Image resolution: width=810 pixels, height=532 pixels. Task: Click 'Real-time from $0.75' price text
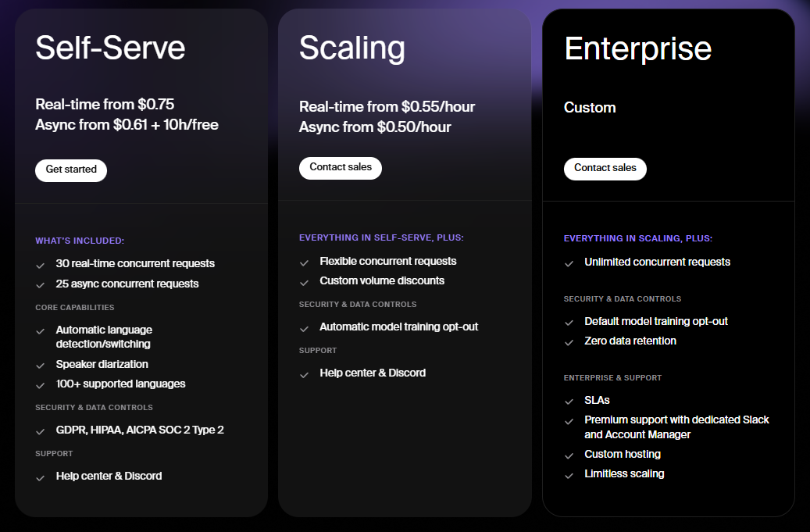[105, 105]
